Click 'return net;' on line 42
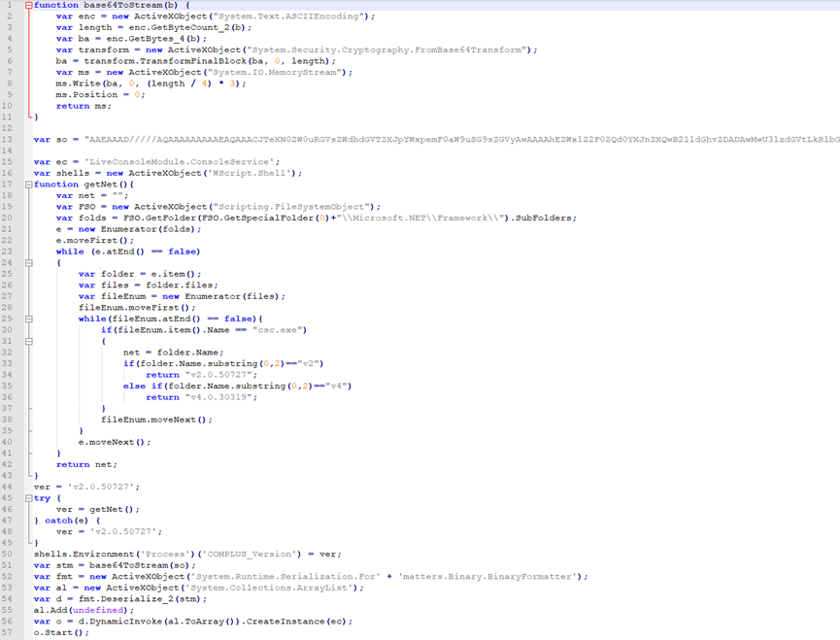Image resolution: width=840 pixels, height=640 pixels. [x=86, y=465]
